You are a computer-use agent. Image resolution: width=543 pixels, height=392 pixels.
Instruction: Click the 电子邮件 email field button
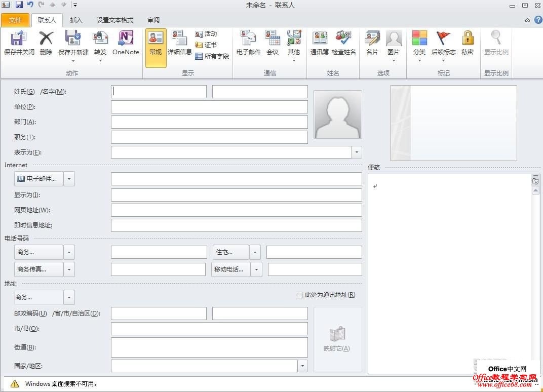40,178
